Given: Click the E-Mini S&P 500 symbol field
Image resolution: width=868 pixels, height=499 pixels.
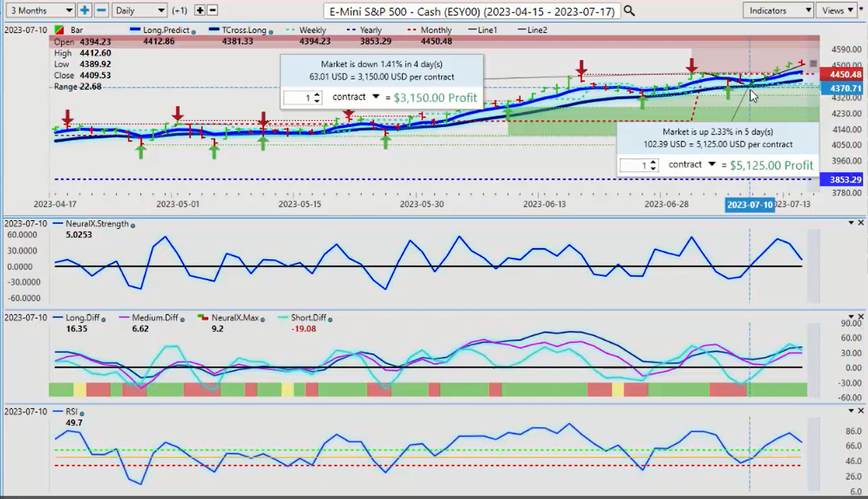Looking at the screenshot, I should coord(472,10).
